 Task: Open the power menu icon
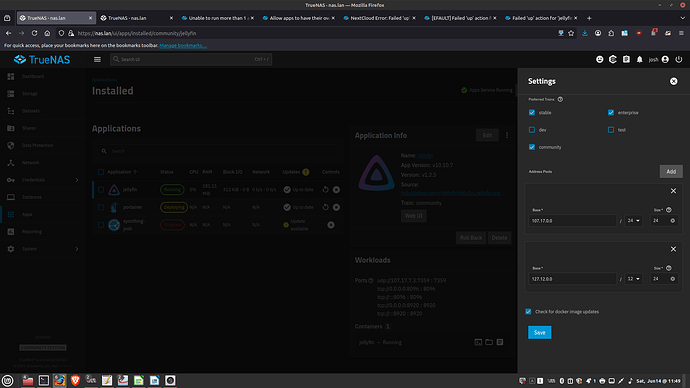(679, 59)
